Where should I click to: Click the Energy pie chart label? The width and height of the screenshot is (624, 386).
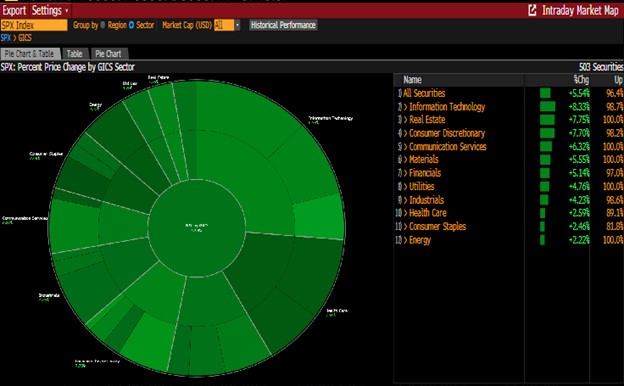pos(96,106)
